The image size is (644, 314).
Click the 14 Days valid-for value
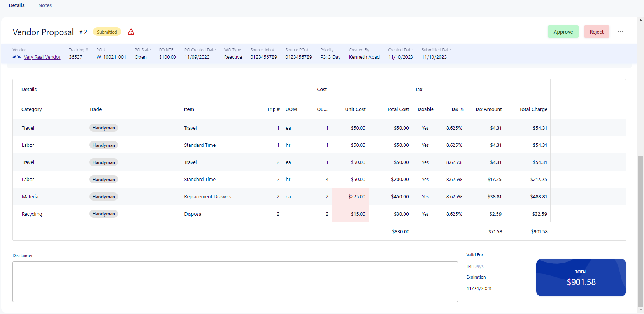pyautogui.click(x=475, y=266)
